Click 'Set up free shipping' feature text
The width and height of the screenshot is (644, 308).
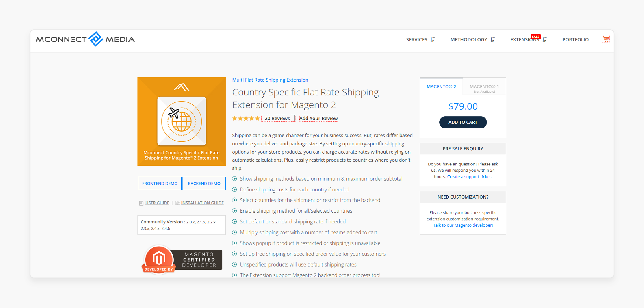313,254
